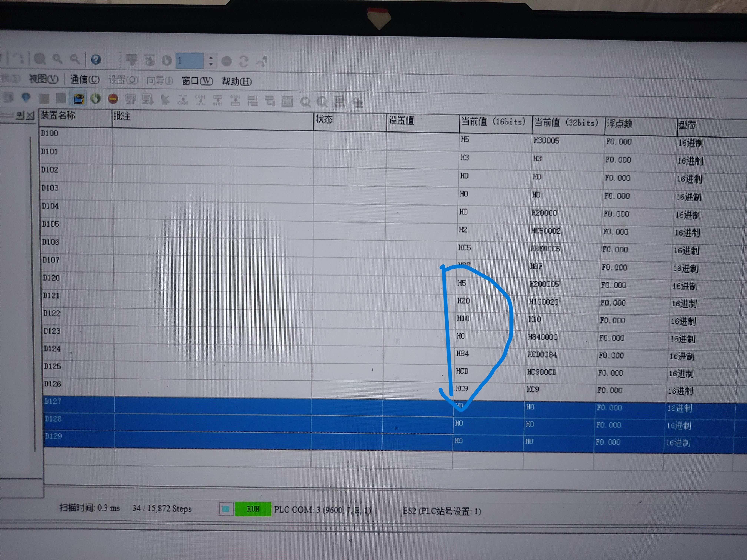Toggle online monitoring mode icon
Image resolution: width=747 pixels, height=560 pixels.
79,99
